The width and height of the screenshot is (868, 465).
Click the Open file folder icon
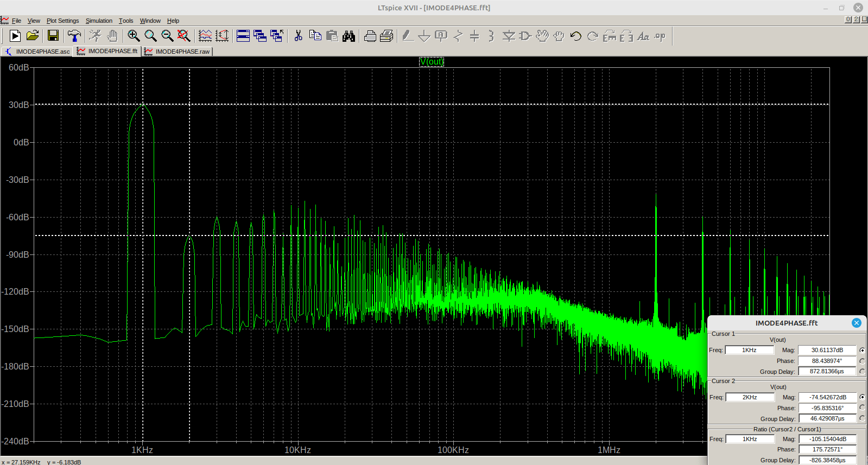point(33,36)
